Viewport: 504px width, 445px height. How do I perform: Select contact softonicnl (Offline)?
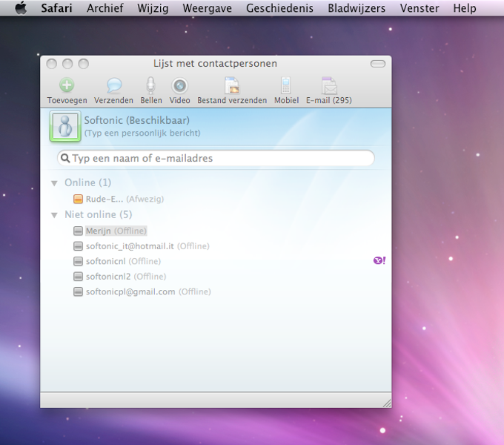point(123,261)
